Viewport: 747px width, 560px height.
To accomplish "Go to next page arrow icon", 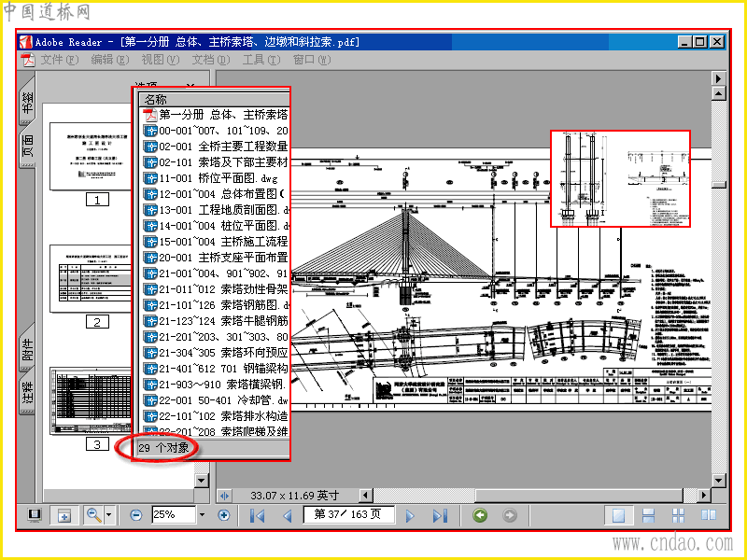I will [410, 515].
